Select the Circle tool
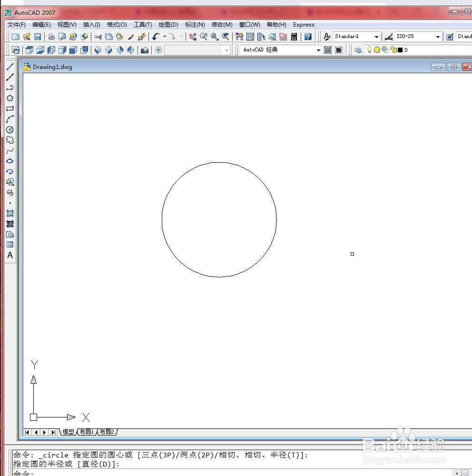Viewport: 472px width, 476px height. 10,129
